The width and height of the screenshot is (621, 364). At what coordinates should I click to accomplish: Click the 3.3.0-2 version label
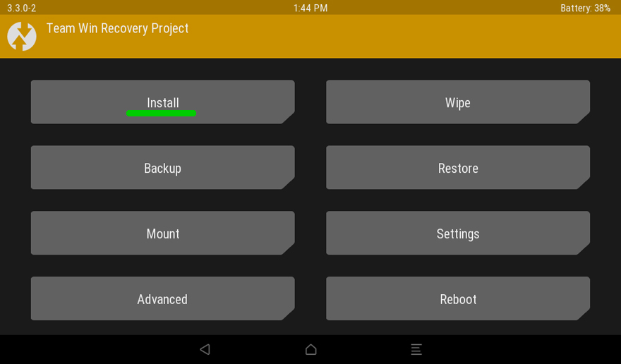pyautogui.click(x=22, y=8)
